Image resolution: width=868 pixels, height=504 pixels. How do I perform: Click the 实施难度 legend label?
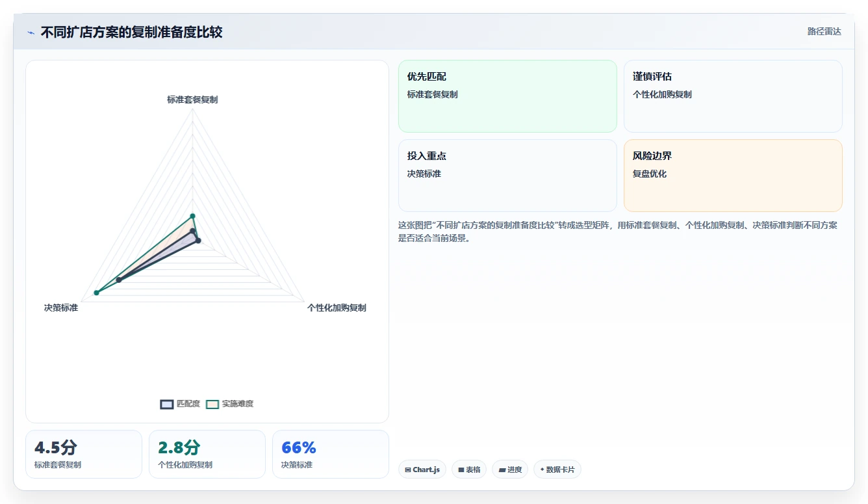(x=238, y=404)
